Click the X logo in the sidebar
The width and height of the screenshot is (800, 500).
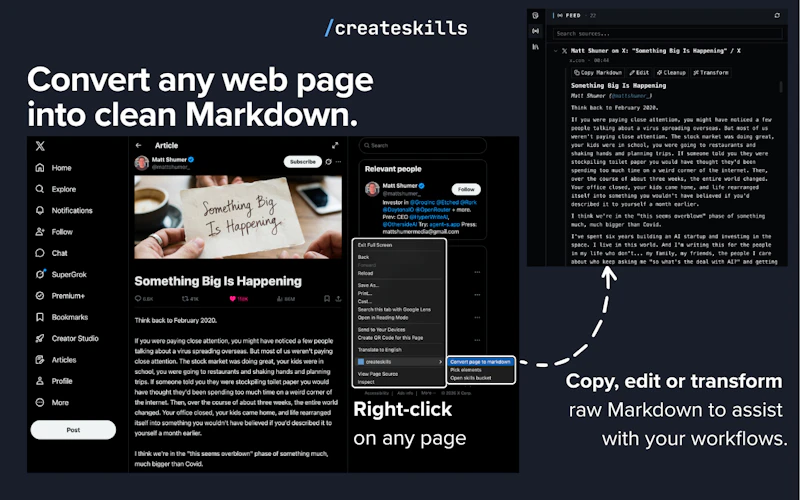(x=40, y=146)
